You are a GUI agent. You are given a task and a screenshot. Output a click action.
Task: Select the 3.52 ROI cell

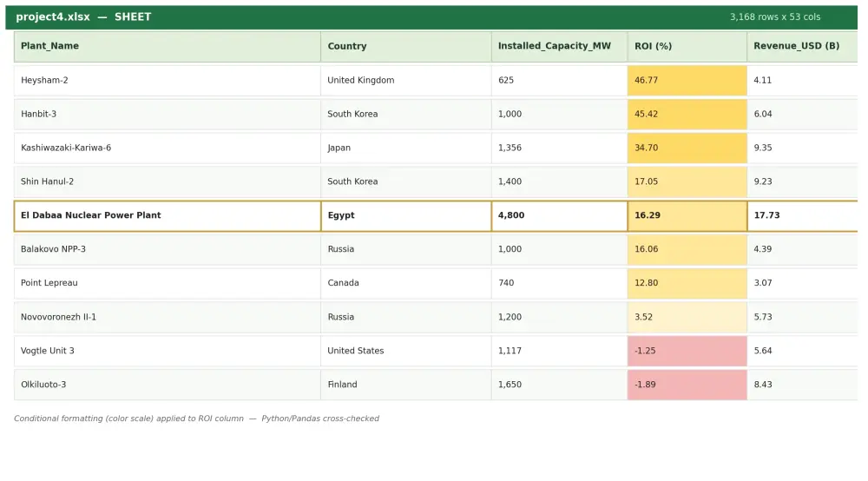[687, 317]
